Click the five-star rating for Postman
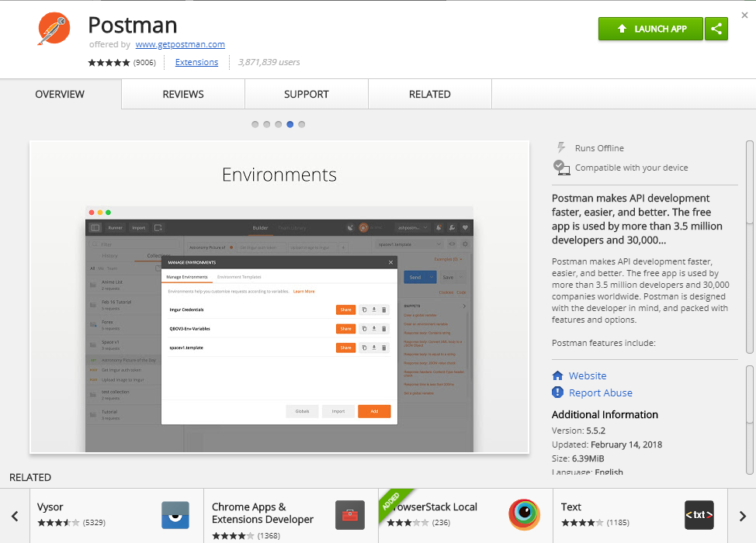Viewport: 756px width, 543px height. [109, 63]
